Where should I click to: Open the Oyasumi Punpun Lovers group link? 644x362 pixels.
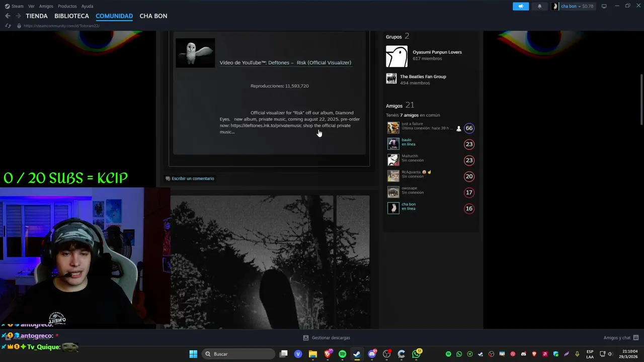pos(437,52)
